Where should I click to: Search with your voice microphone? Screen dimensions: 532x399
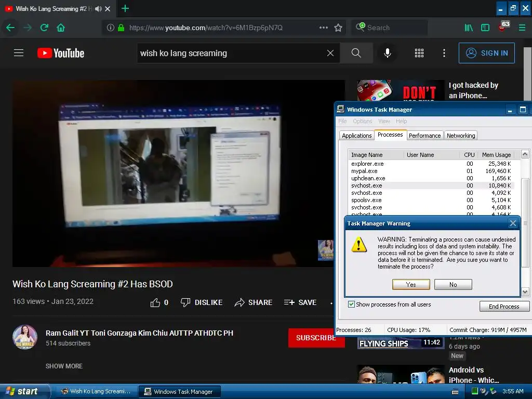point(388,53)
